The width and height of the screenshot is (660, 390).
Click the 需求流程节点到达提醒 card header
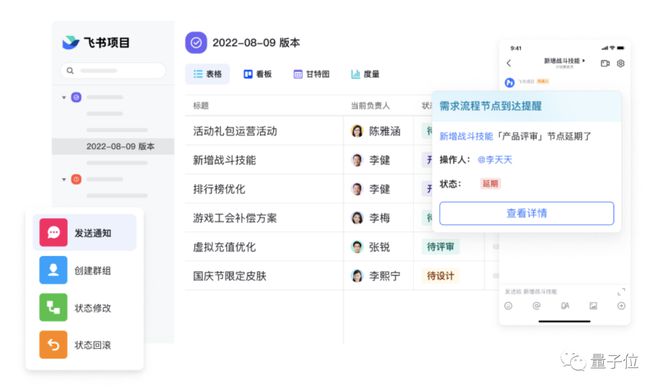(527, 106)
